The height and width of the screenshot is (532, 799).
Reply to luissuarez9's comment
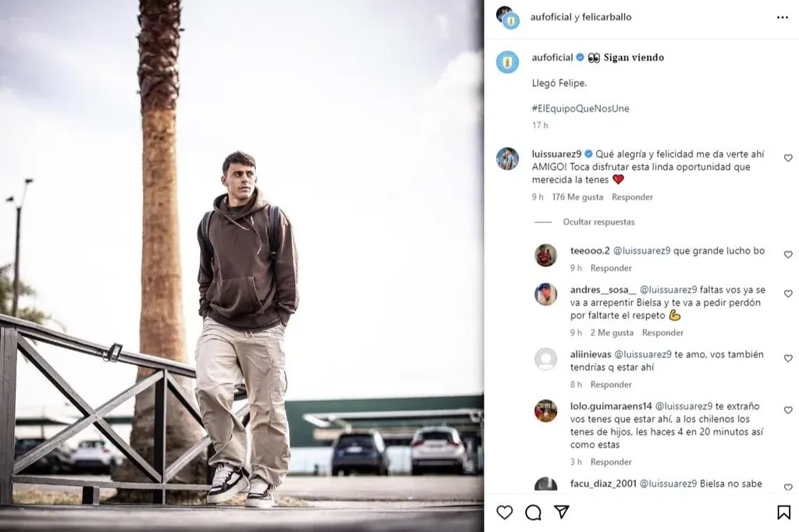coord(632,197)
